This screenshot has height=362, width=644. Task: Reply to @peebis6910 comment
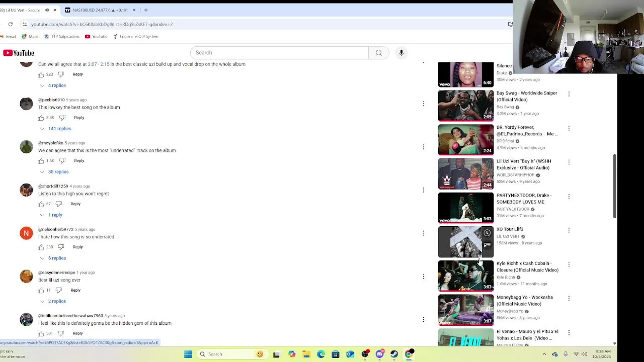pyautogui.click(x=79, y=118)
